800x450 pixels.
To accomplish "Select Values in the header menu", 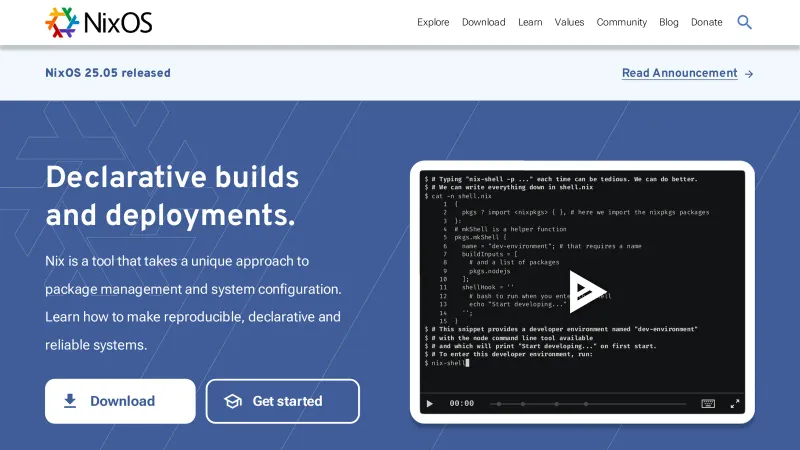I will tap(569, 22).
